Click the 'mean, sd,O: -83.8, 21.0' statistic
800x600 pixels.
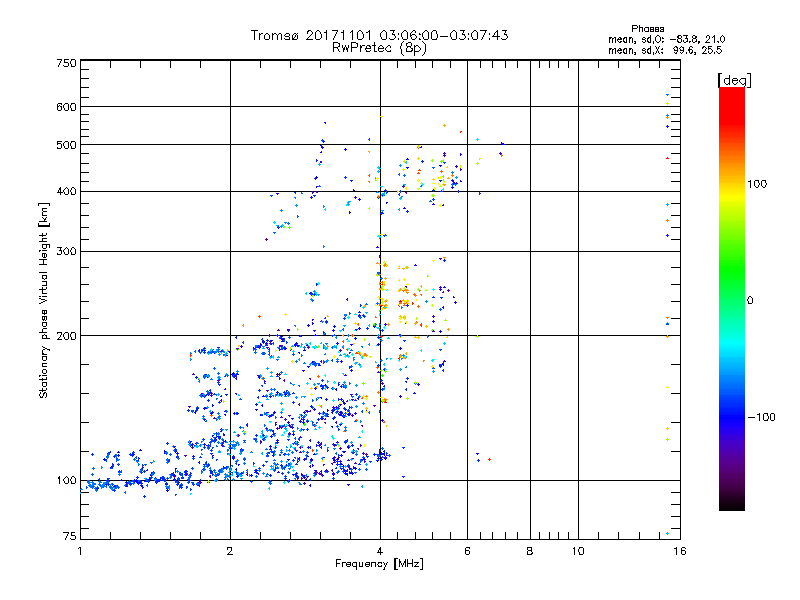666,39
